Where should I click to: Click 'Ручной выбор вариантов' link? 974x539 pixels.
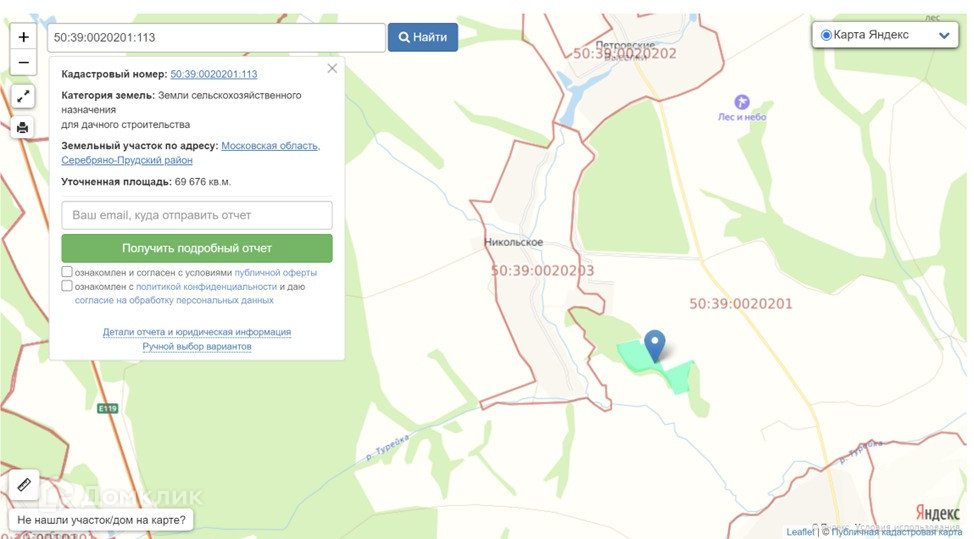197,346
